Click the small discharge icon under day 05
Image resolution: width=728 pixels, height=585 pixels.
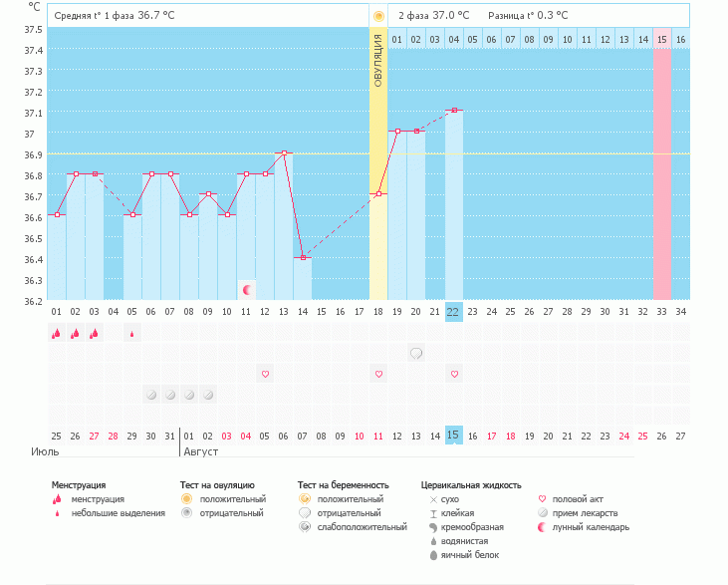[x=131, y=334]
